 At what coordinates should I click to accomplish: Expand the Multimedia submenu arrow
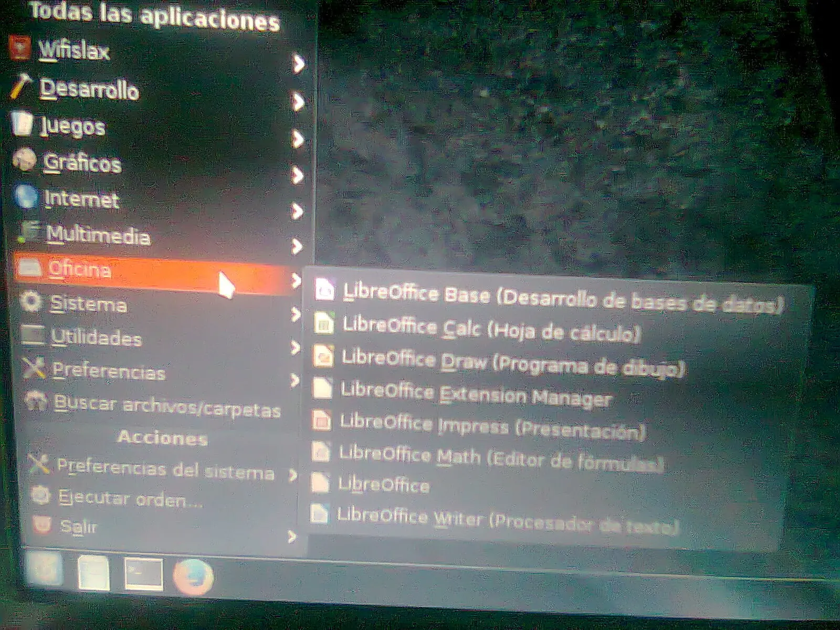click(x=297, y=246)
